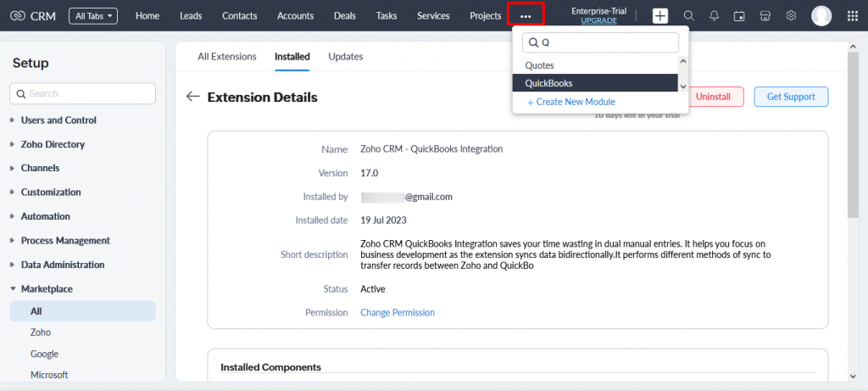
Task: Open the Tasks module
Action: click(x=387, y=16)
